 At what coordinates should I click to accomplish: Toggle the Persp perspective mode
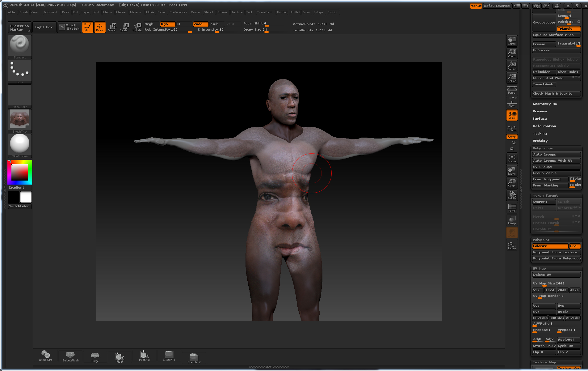click(x=512, y=90)
